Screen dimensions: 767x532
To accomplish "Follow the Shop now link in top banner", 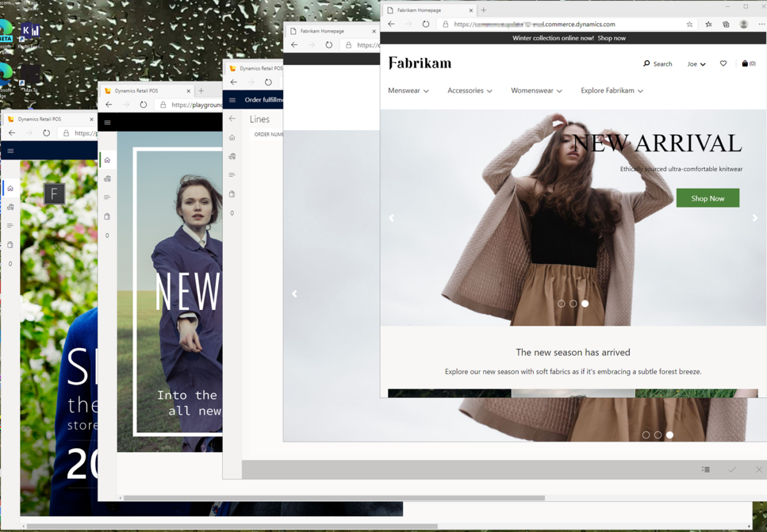I will click(611, 38).
